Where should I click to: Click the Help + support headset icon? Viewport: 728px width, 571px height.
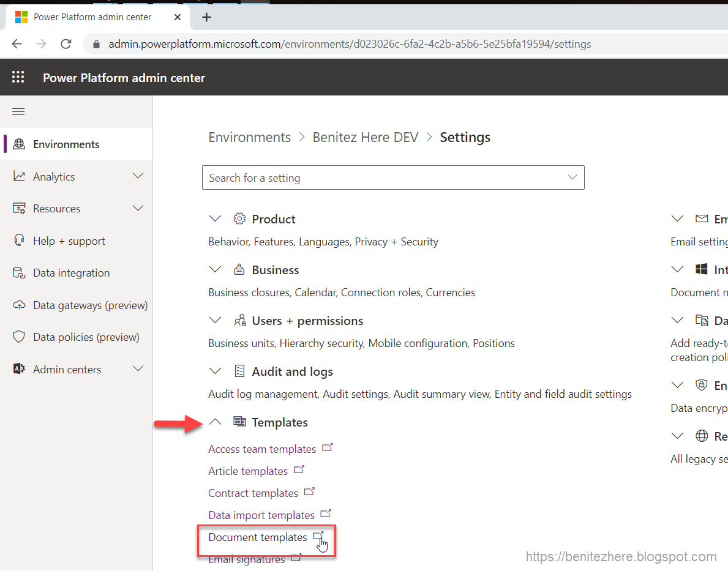coord(19,241)
